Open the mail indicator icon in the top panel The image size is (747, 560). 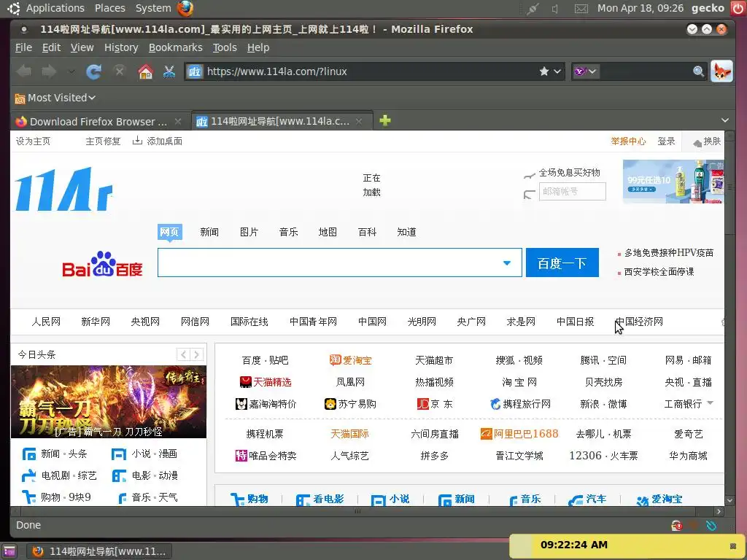[581, 9]
